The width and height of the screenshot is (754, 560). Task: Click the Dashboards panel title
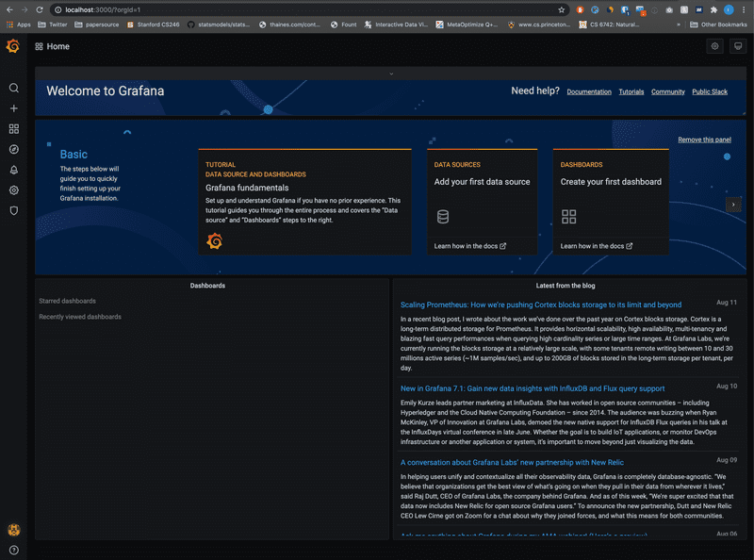pos(207,286)
